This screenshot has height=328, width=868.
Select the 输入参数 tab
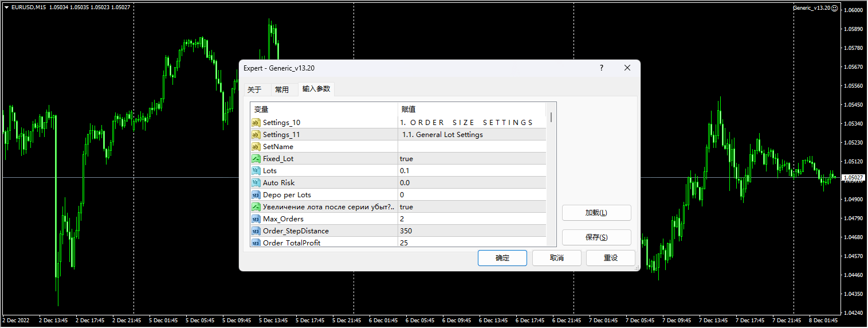(x=316, y=89)
